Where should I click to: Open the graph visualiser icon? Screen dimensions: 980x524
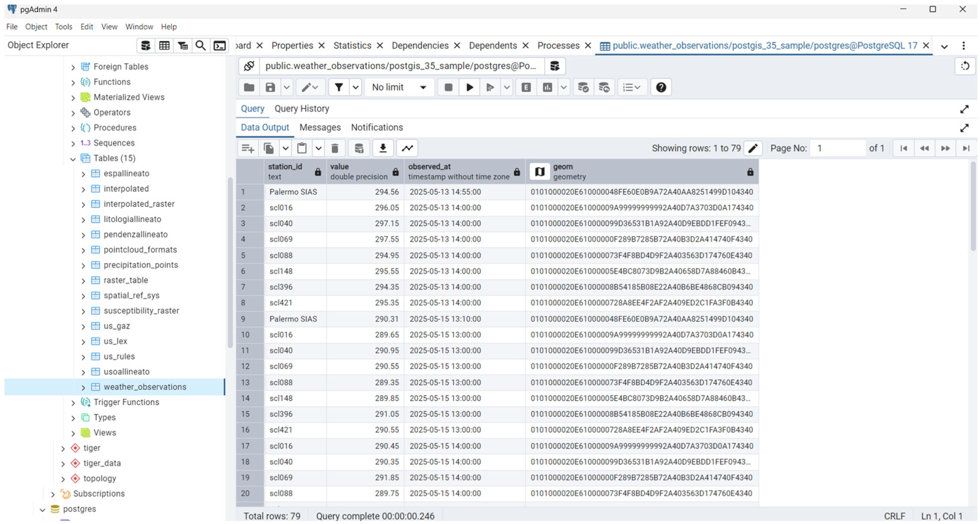click(407, 148)
